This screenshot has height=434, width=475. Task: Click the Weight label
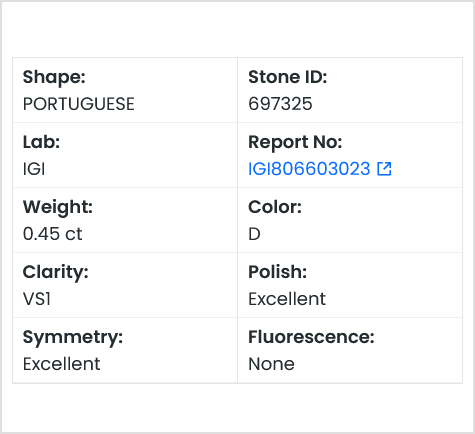coord(58,207)
